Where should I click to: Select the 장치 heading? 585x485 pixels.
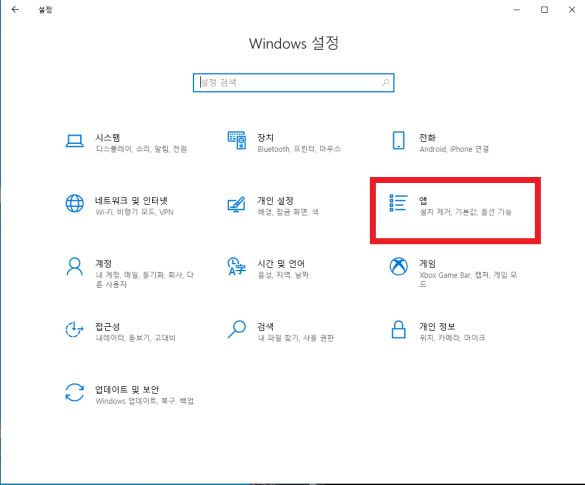click(265, 137)
